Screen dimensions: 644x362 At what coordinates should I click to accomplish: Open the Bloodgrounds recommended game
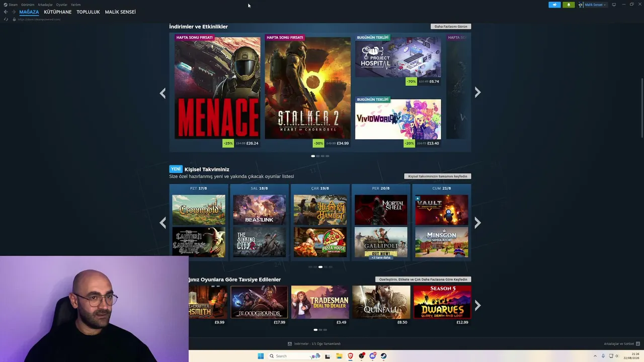tap(259, 302)
